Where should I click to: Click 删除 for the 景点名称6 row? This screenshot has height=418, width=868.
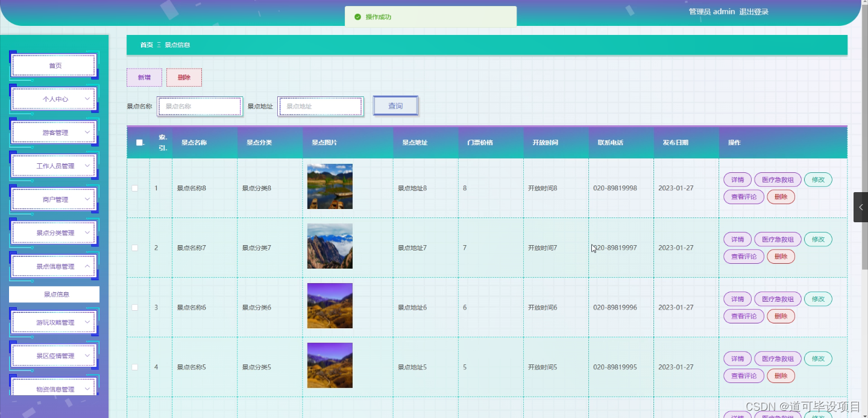pyautogui.click(x=781, y=316)
